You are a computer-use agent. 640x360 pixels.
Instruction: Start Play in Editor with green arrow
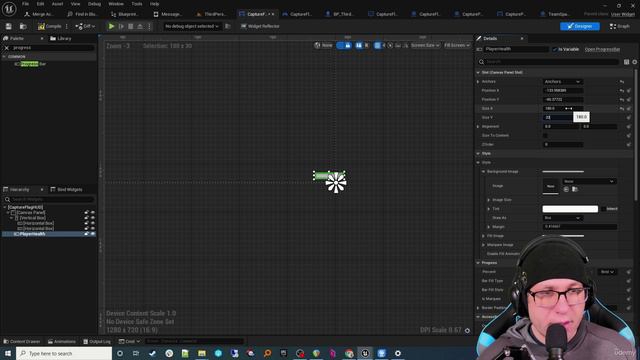111,26
